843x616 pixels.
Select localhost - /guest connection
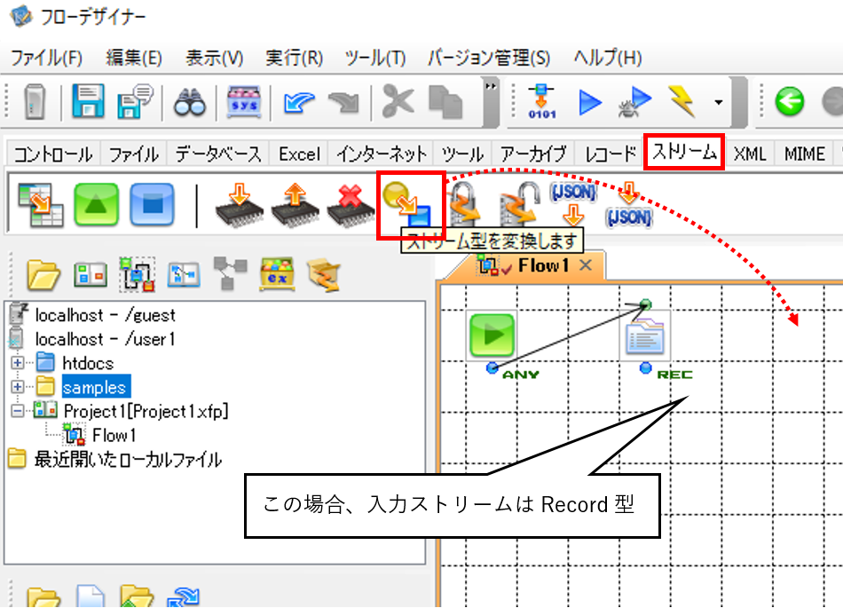point(106,315)
